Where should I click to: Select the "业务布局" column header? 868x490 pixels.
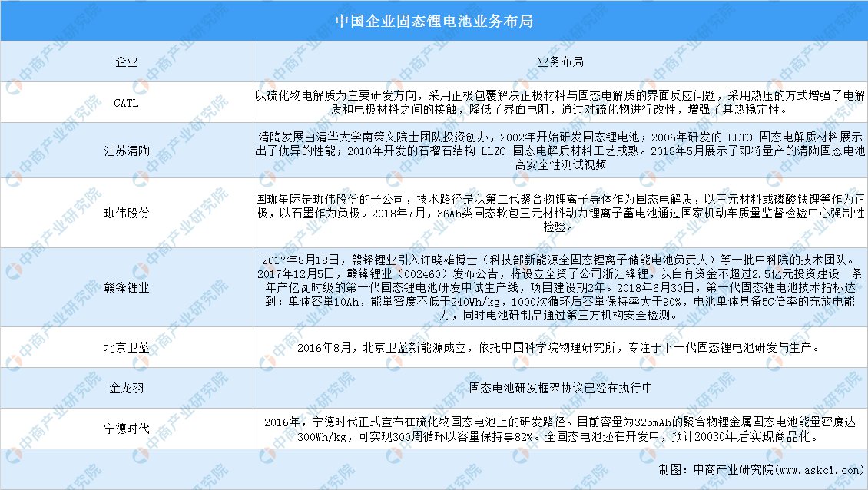coord(560,62)
